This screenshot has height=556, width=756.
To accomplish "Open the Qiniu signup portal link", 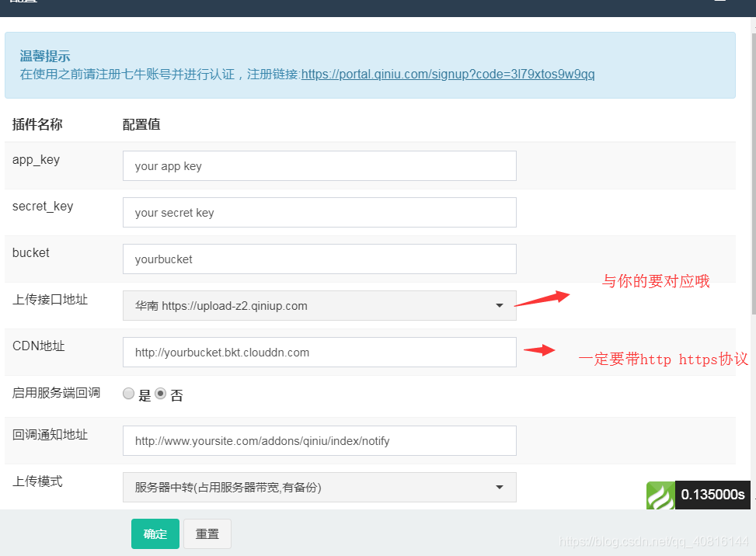I will coord(448,75).
